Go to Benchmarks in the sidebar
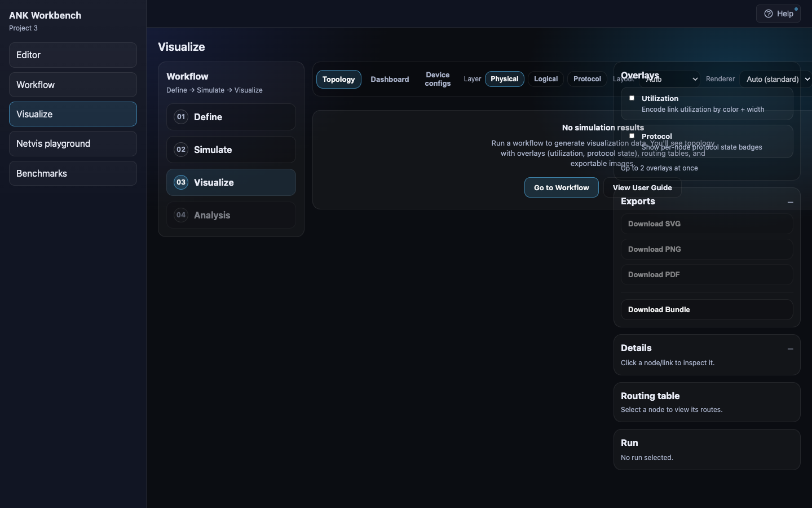 pyautogui.click(x=73, y=173)
